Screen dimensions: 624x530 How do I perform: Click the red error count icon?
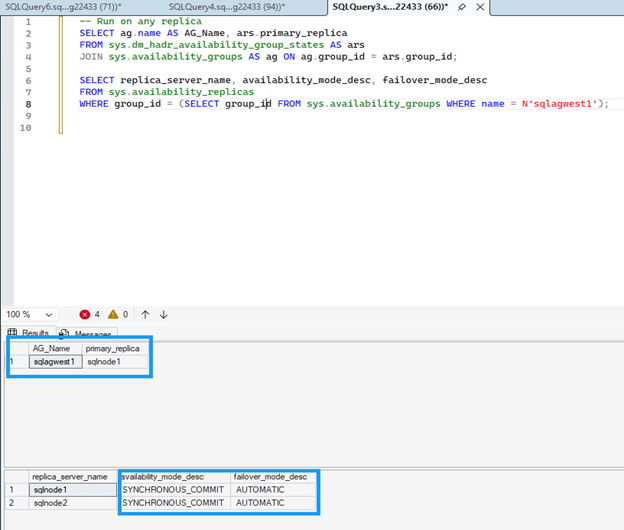(x=85, y=314)
